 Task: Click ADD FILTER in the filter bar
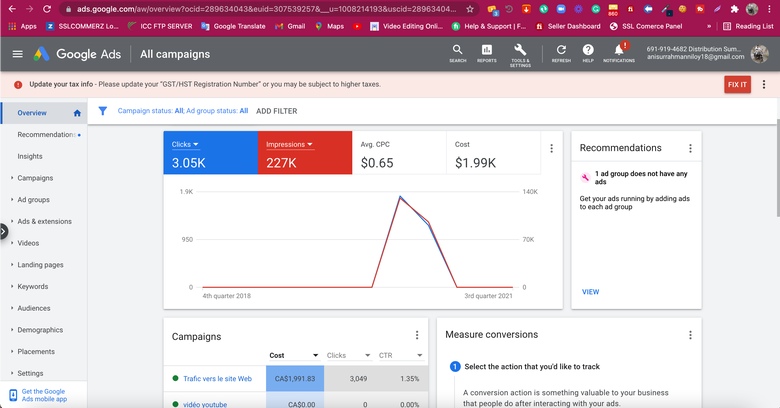click(276, 111)
